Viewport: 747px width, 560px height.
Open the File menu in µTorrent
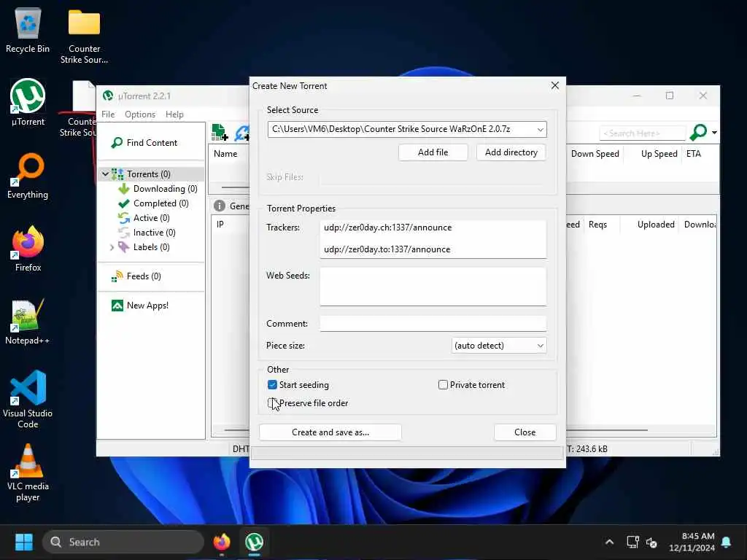pos(108,114)
